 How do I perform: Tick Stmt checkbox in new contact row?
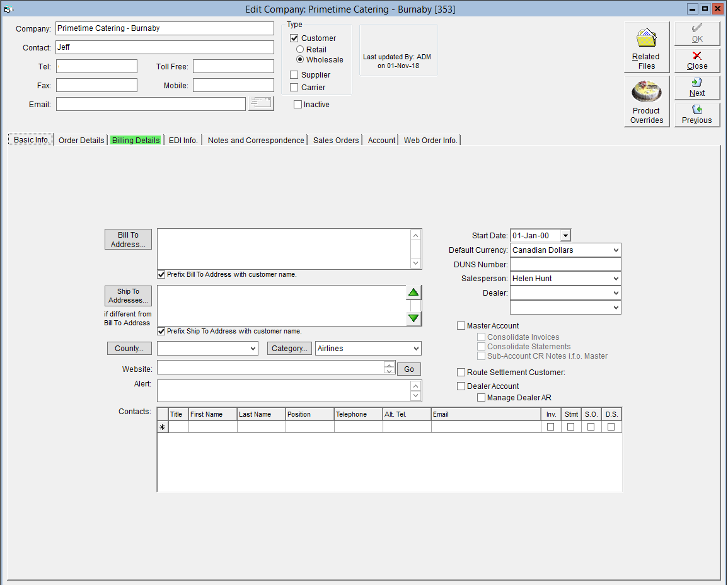(570, 427)
